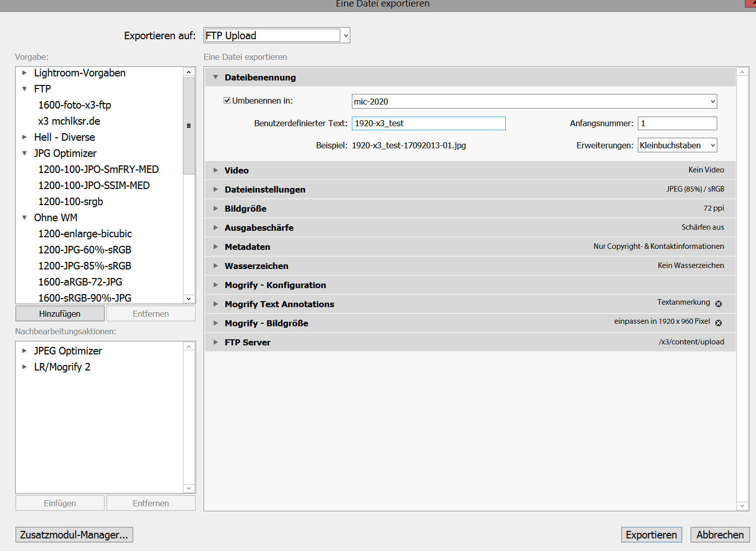This screenshot has width=756, height=551.
Task: Expand Mogrify - Konfiguration section
Action: click(216, 285)
